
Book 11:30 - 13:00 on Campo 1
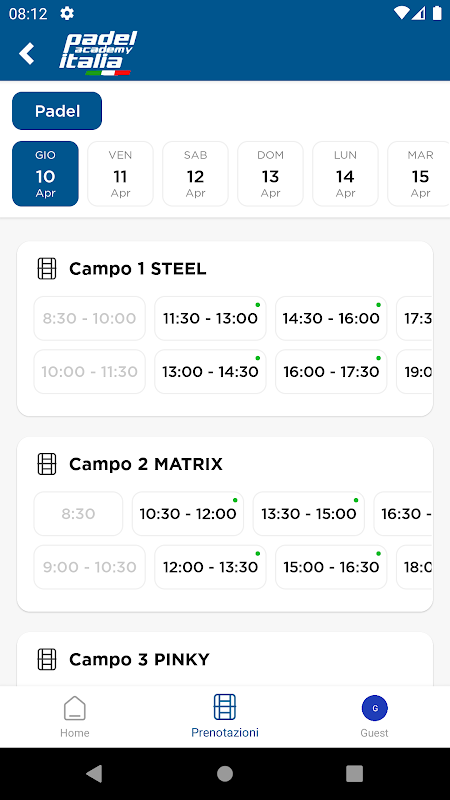210,318
